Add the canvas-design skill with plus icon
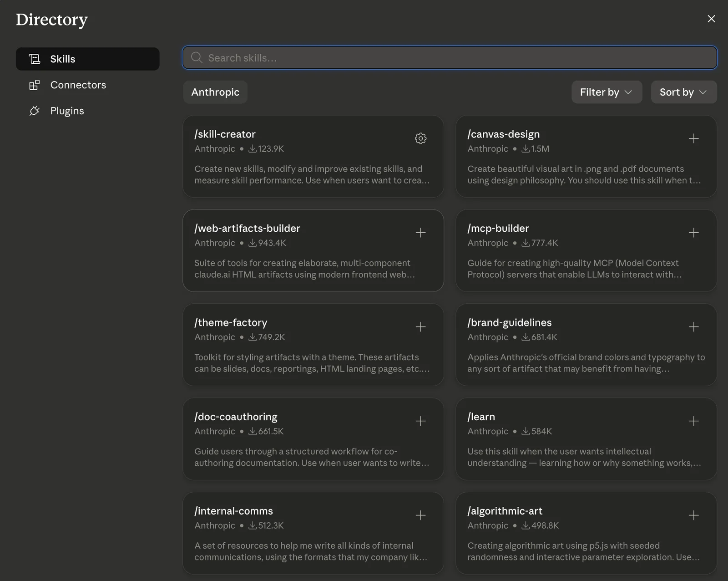 click(693, 138)
